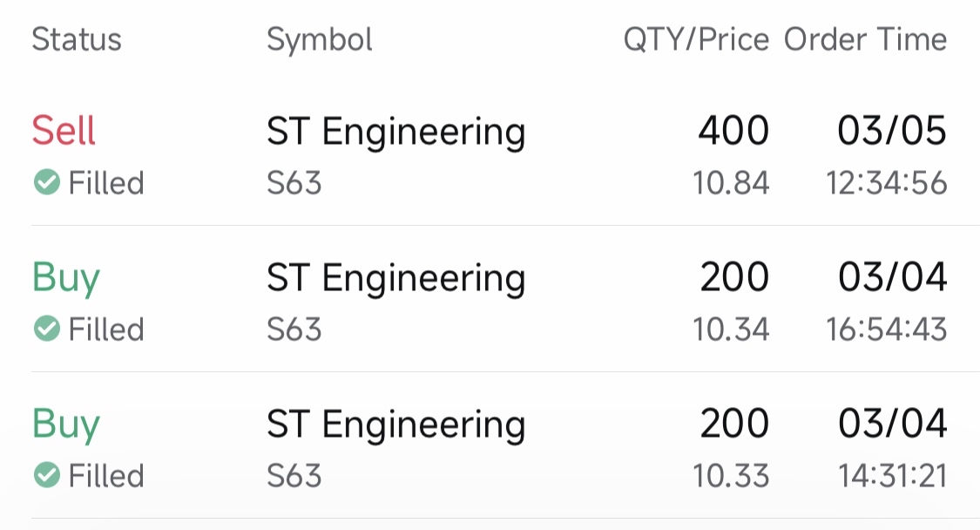This screenshot has height=530, width=980.
Task: Open the Buy label of the 10.34 order
Action: point(66,278)
